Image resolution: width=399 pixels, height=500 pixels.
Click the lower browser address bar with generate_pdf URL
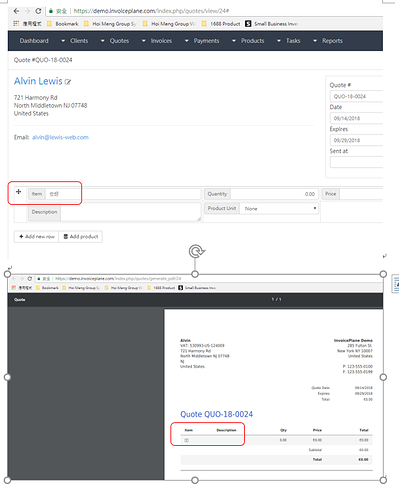(118, 279)
